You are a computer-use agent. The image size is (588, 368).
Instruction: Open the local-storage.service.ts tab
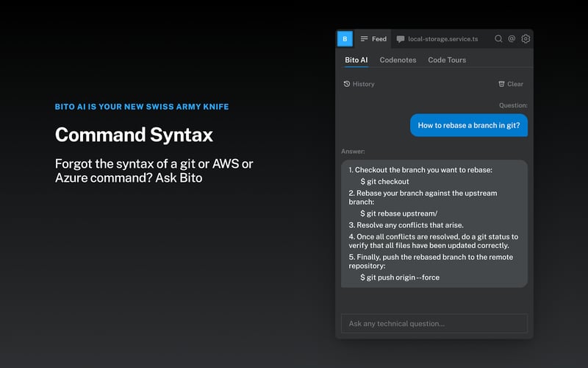pyautogui.click(x=437, y=39)
